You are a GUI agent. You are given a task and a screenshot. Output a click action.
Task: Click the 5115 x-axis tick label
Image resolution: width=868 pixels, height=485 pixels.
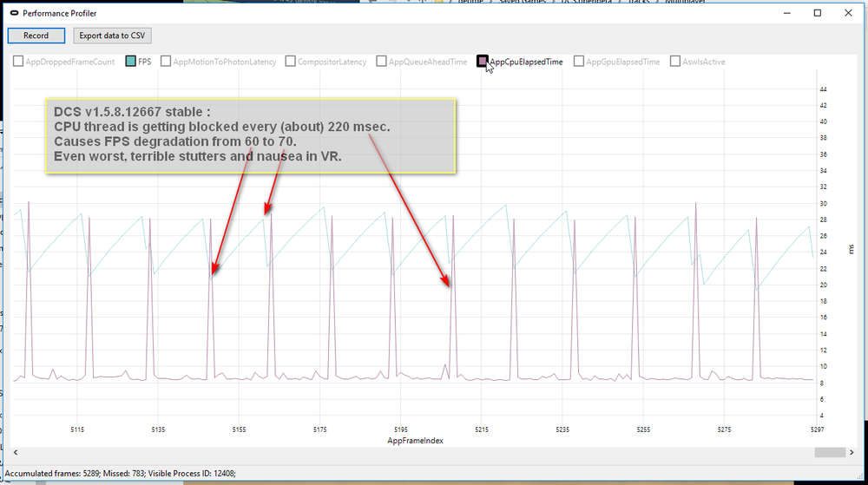pyautogui.click(x=77, y=429)
